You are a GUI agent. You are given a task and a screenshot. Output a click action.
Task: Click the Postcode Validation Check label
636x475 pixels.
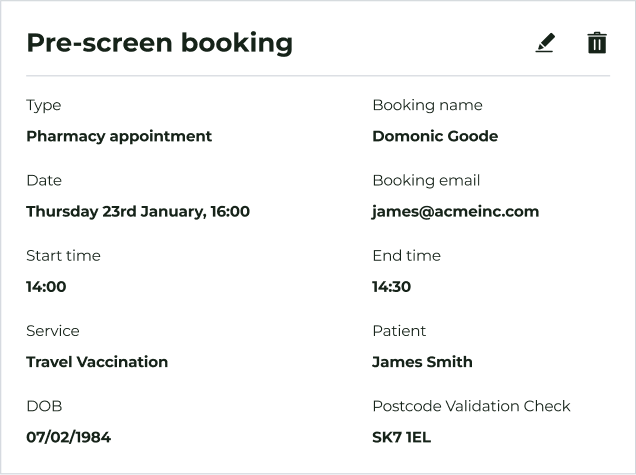(471, 406)
